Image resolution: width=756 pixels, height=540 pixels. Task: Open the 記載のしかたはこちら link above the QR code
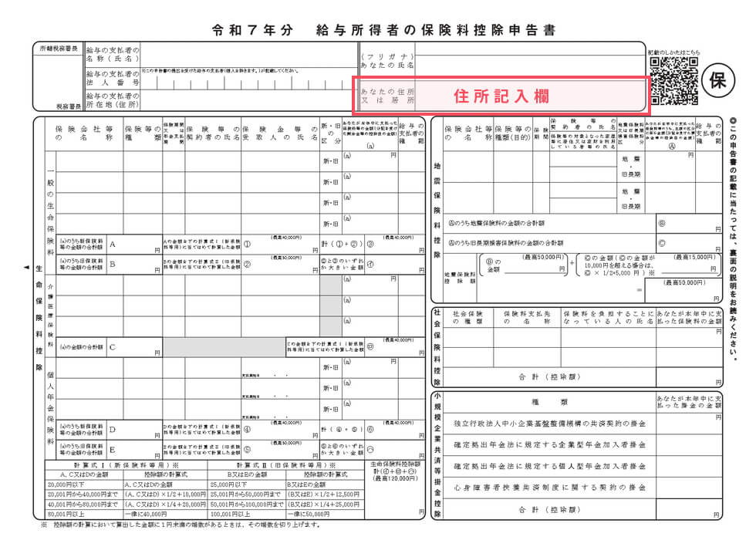coord(674,52)
